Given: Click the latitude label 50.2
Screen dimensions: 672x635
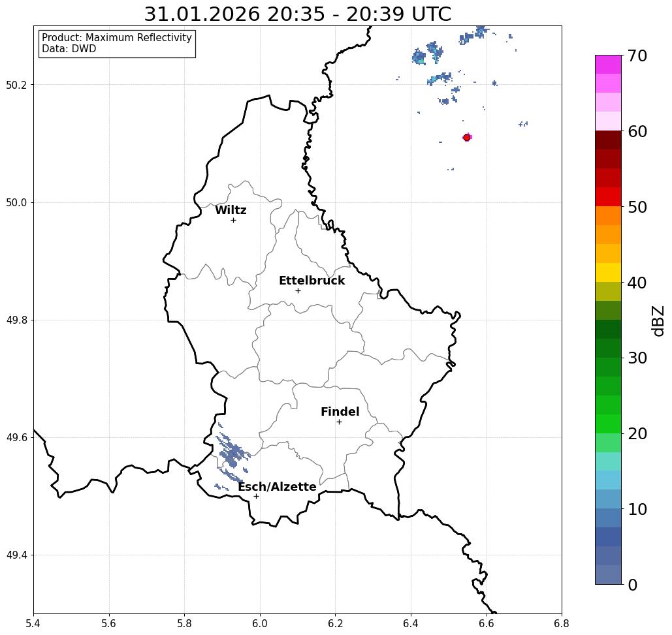Looking at the screenshot, I should (16, 85).
